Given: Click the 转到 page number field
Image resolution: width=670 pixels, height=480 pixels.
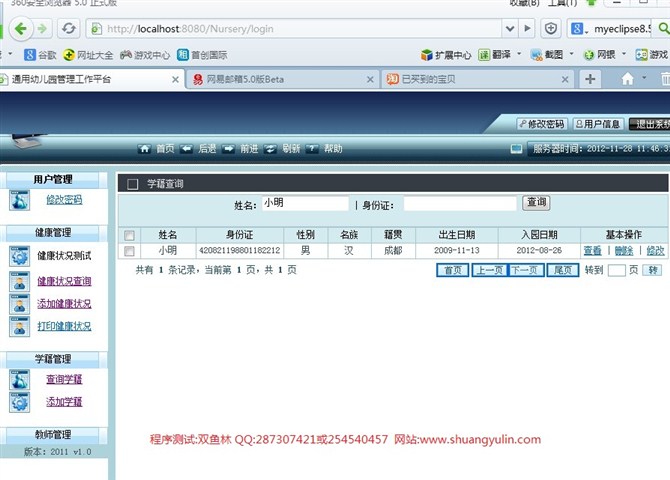Looking at the screenshot, I should (617, 270).
